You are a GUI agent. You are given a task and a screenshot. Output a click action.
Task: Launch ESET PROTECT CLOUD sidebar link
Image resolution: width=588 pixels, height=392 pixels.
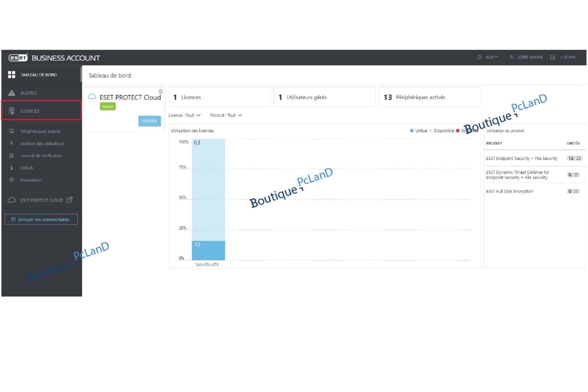coord(42,200)
